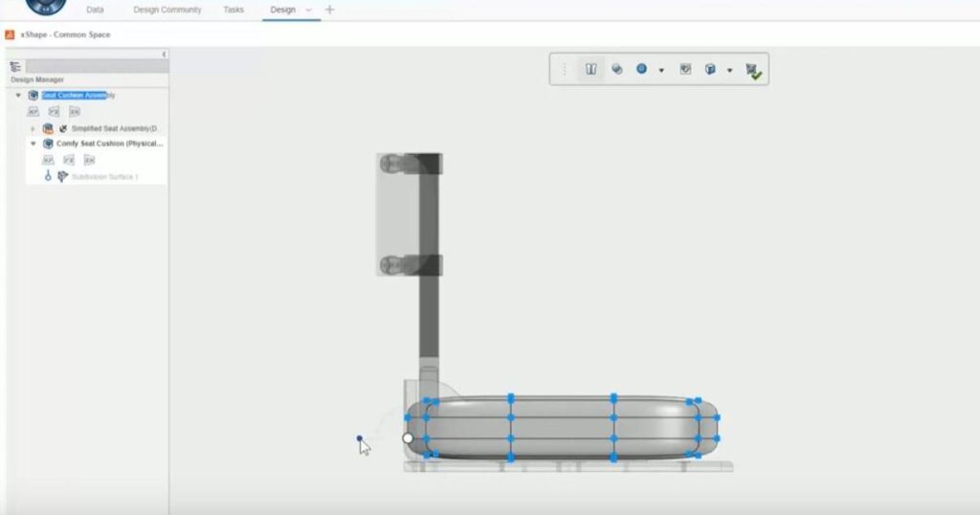Add a new tab with plus button
This screenshot has height=515, width=980.
point(330,10)
